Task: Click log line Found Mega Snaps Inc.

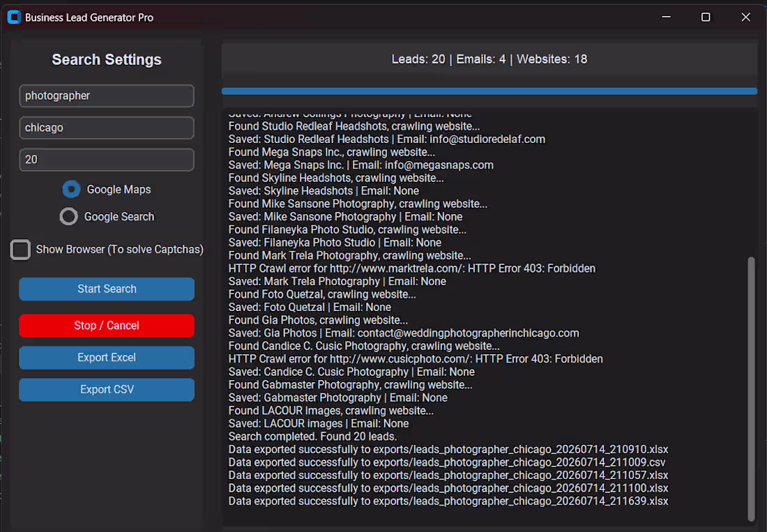Action: pos(332,152)
